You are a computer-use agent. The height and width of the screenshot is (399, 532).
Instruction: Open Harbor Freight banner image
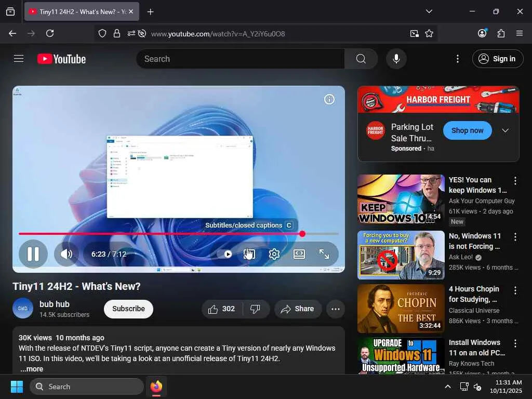click(438, 99)
